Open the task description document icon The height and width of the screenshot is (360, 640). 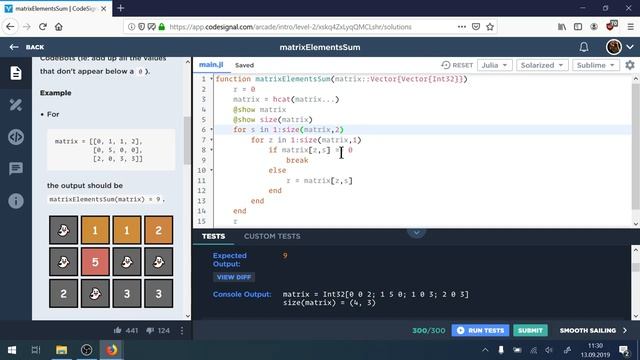coord(16,73)
